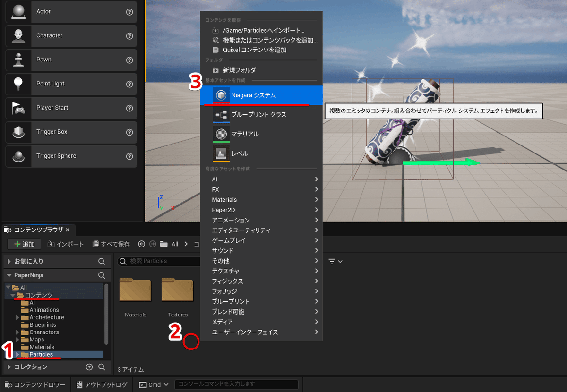
Task: Click the 追加 button in the content browser
Action: coord(24,244)
